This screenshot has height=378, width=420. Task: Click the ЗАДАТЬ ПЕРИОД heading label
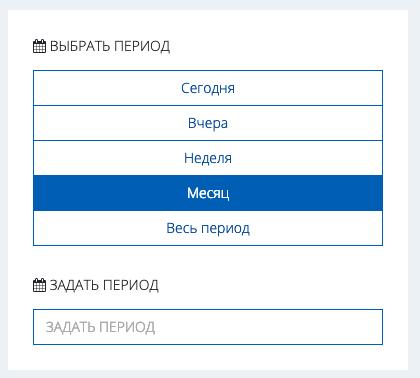tap(104, 285)
